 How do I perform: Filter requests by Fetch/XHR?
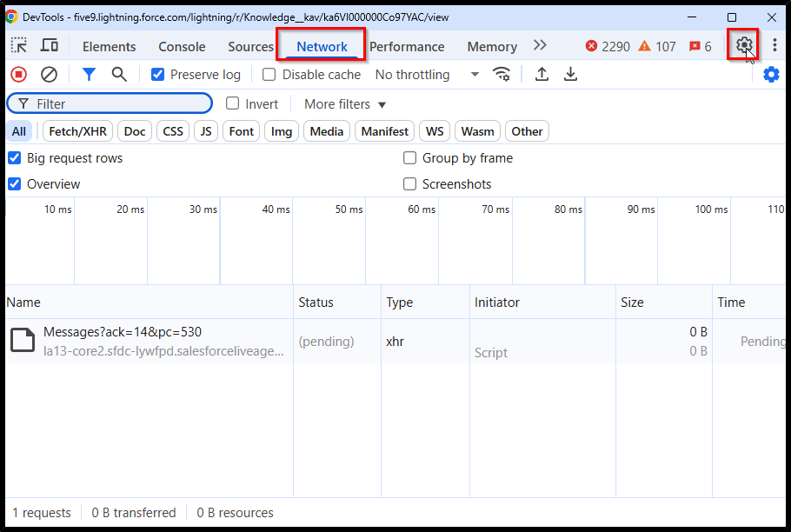77,131
